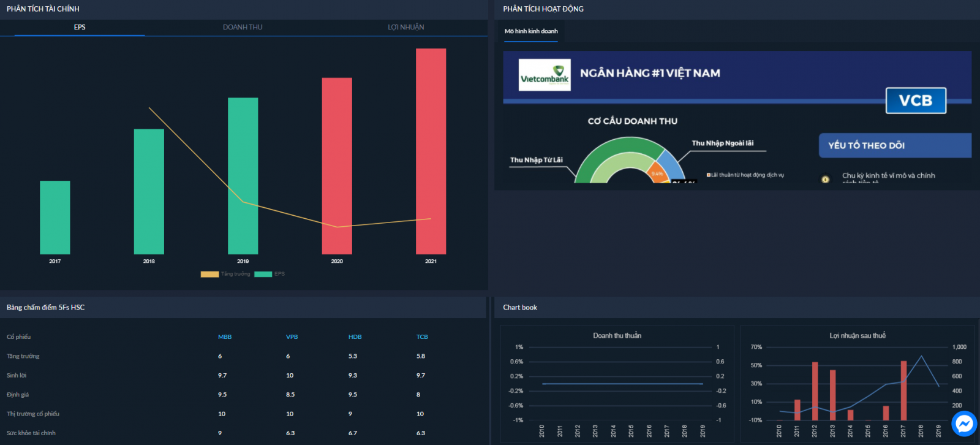Toggle the Tăng trưởng legend swatch

209,274
